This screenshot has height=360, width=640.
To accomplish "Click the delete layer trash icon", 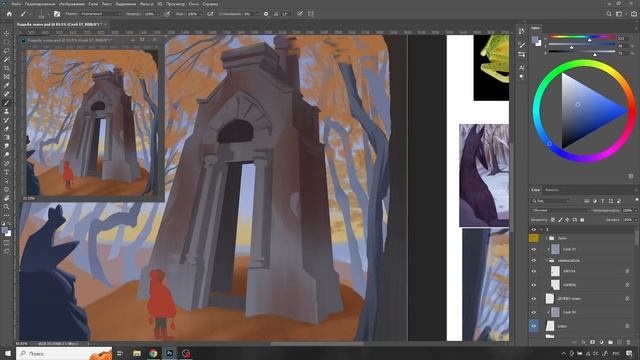I will 628,342.
